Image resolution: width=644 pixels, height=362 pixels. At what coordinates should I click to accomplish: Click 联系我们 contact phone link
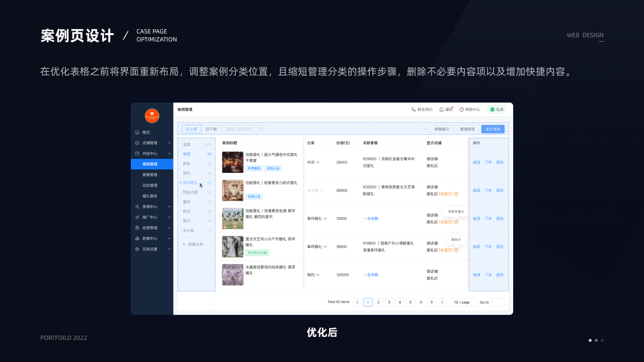[422, 109]
